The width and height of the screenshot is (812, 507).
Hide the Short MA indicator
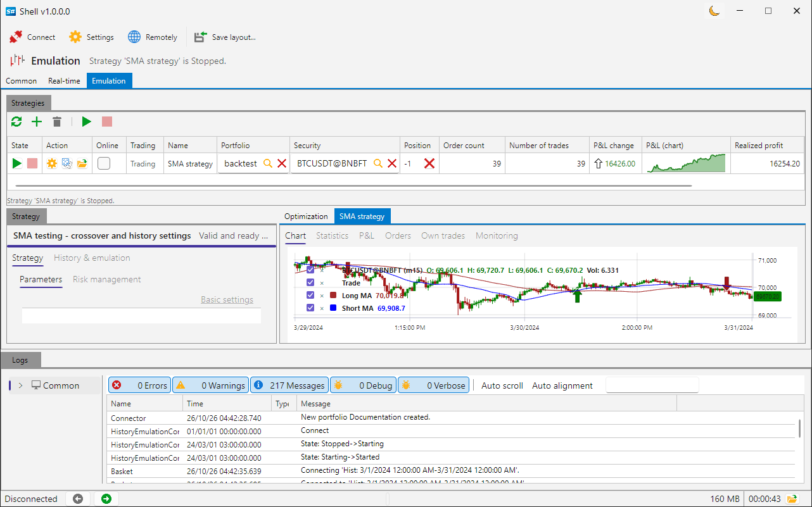[310, 308]
